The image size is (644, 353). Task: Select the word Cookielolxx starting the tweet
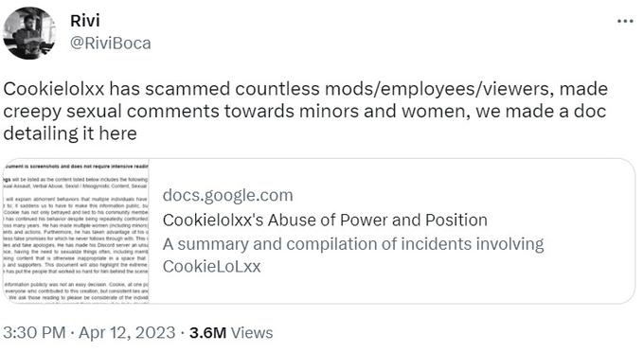[x=54, y=89]
